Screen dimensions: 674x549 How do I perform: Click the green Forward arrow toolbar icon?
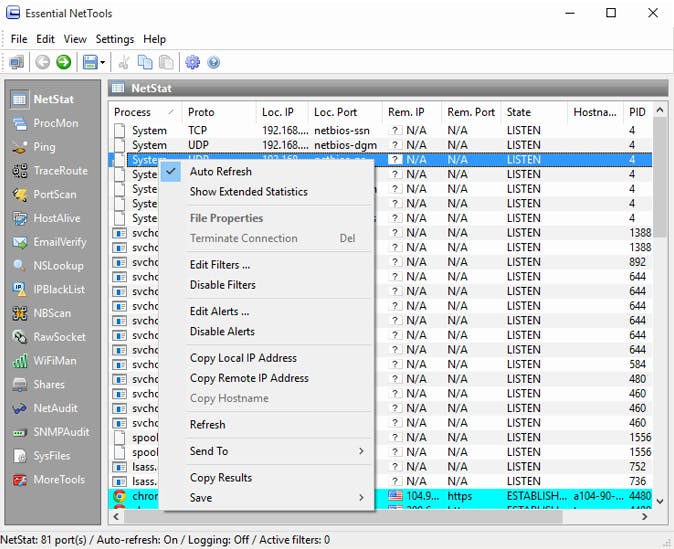pos(64,62)
